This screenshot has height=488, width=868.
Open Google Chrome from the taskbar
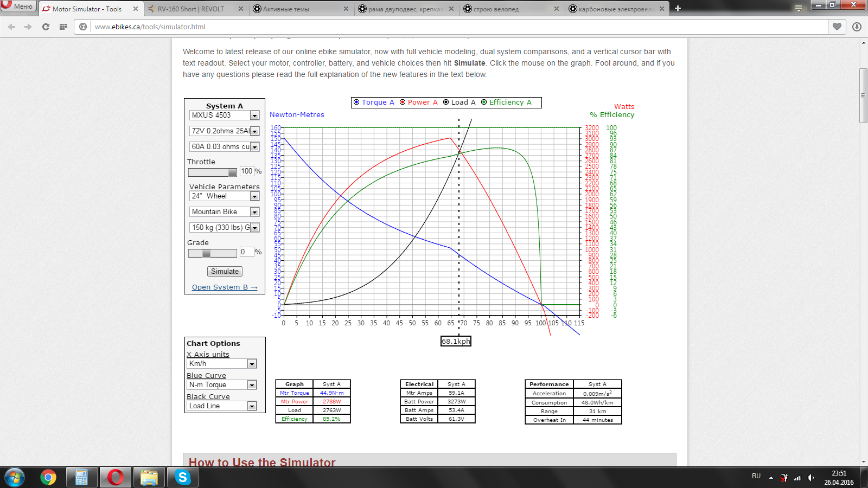pos(48,477)
